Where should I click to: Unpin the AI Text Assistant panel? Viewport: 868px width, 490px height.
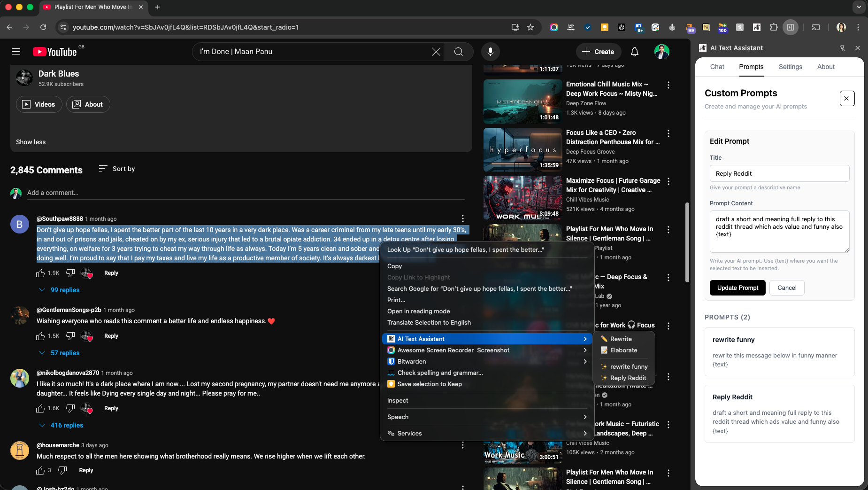[x=842, y=48]
